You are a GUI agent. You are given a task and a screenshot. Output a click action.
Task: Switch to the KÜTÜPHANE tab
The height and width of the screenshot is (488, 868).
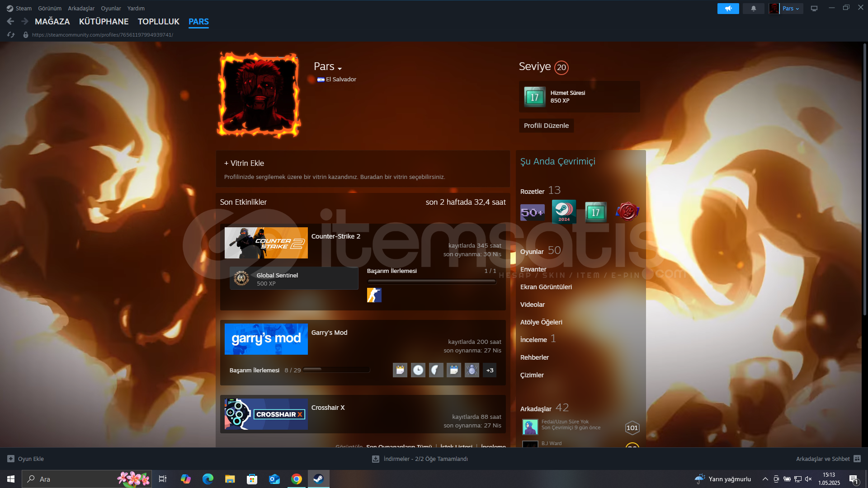tap(104, 21)
